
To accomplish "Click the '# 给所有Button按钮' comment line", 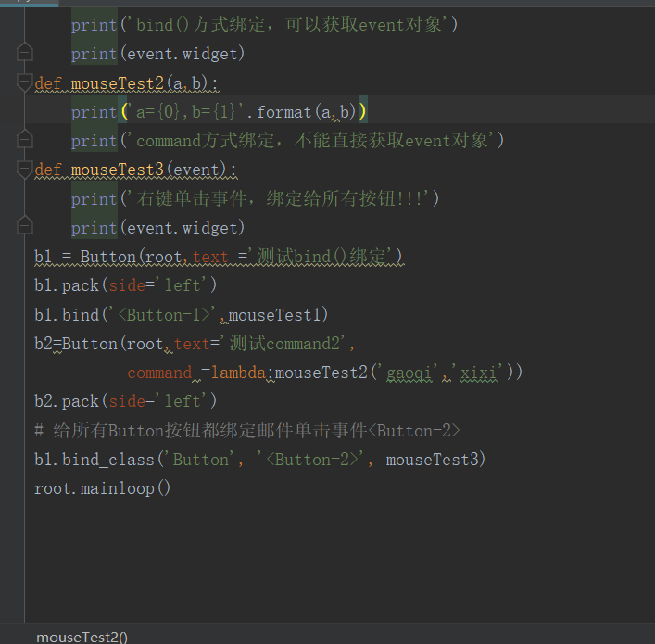I will [x=246, y=431].
